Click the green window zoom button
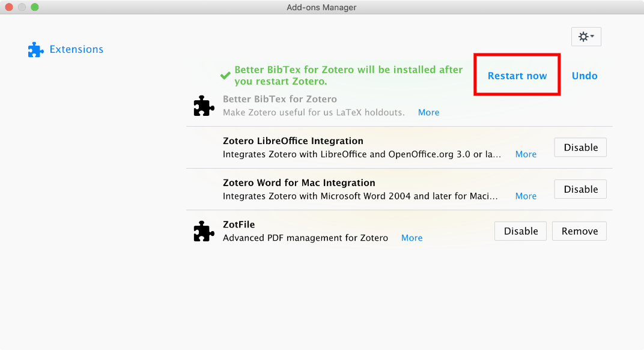Image resolution: width=644 pixels, height=350 pixels. coord(34,7)
